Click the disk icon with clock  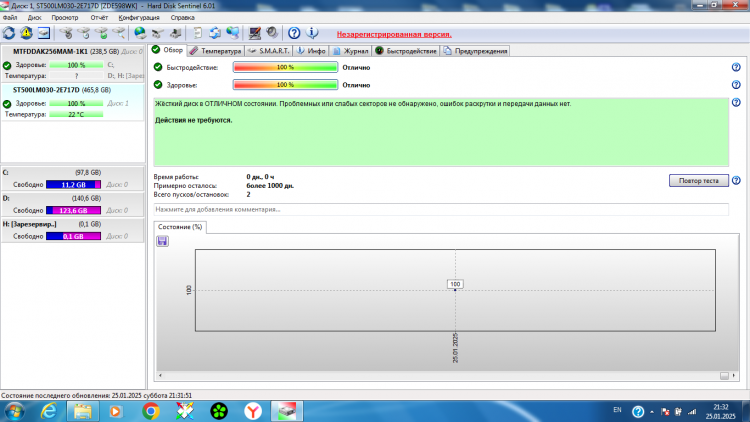(84, 33)
